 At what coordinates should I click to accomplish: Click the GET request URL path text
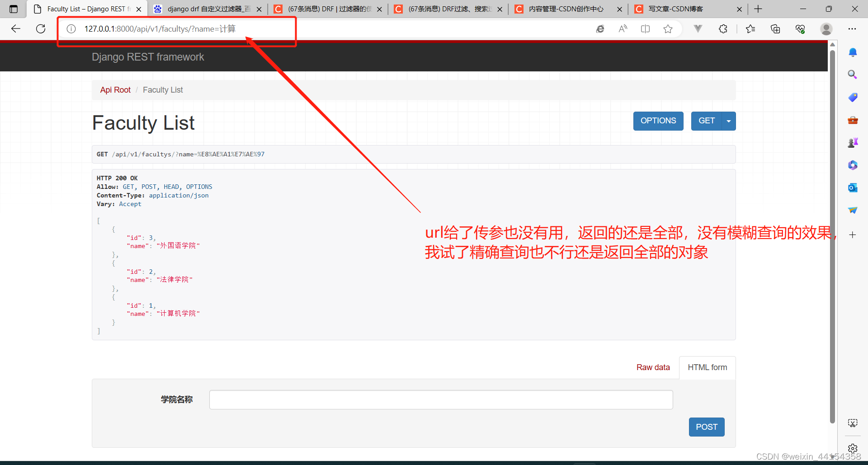188,154
